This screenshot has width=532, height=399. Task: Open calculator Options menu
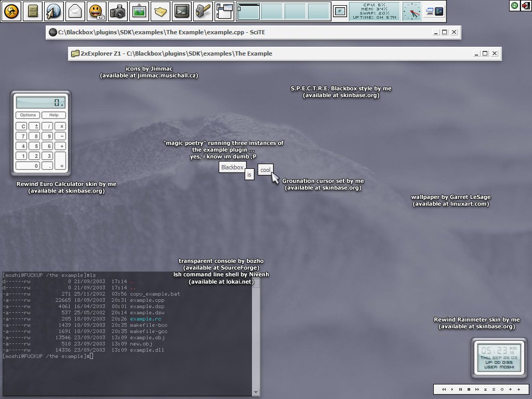28,115
